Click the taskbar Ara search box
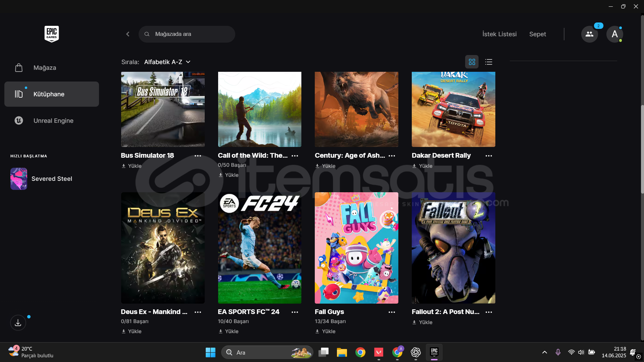 (x=267, y=353)
